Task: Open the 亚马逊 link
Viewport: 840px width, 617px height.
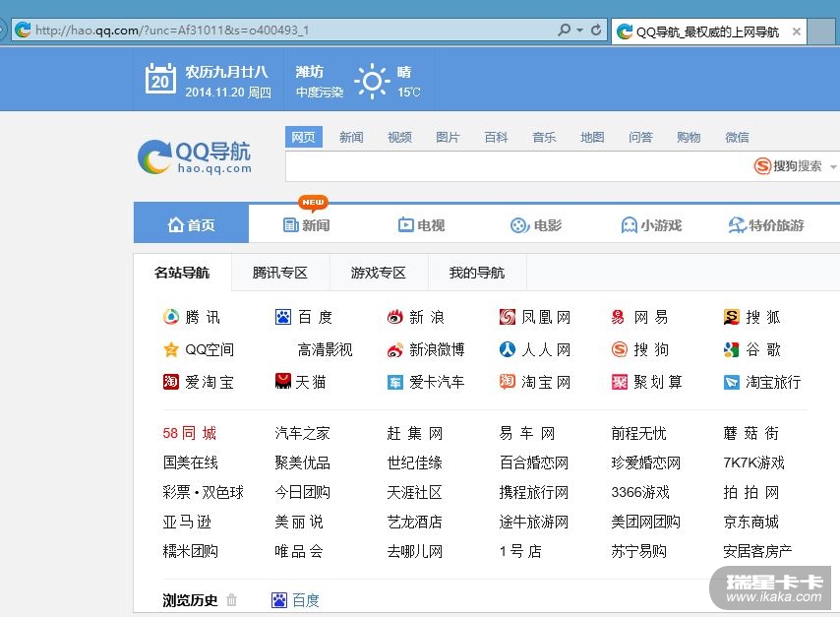Action: click(x=187, y=522)
